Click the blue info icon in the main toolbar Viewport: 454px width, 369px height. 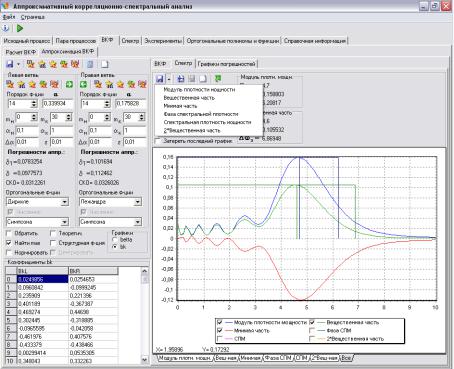[6, 28]
